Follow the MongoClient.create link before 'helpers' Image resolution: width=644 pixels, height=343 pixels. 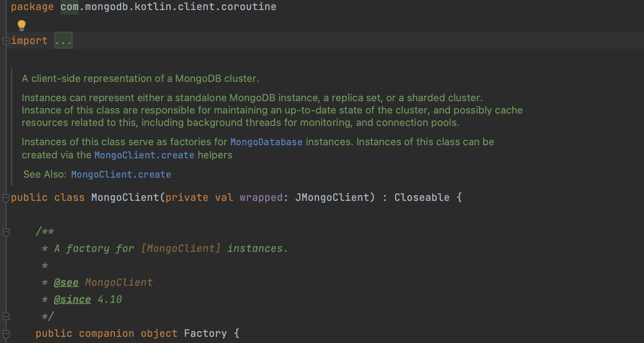coord(144,155)
